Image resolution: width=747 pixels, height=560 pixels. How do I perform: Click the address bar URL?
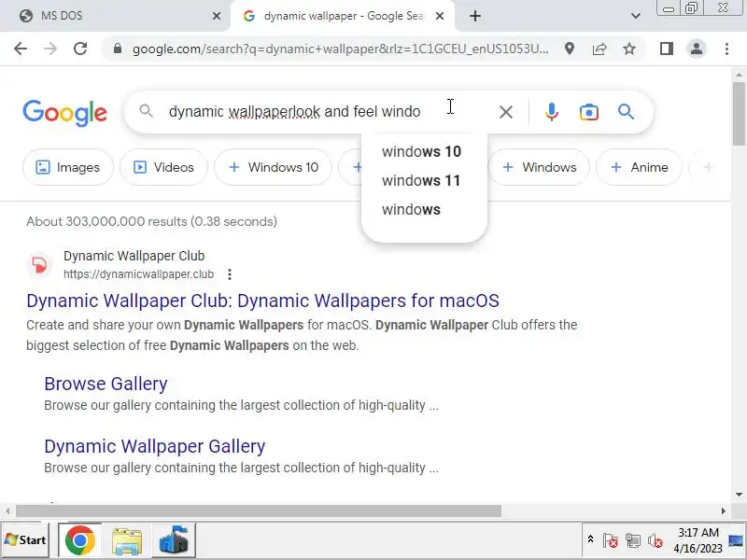[x=341, y=49]
